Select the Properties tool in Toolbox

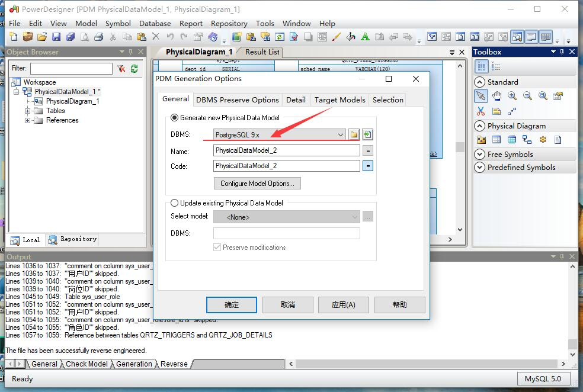558,96
